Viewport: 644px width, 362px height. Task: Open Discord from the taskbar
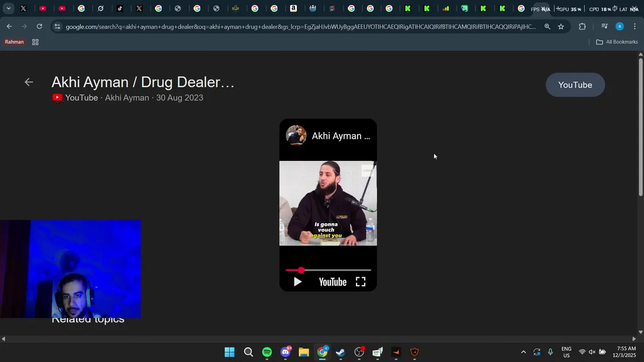pos(286,352)
